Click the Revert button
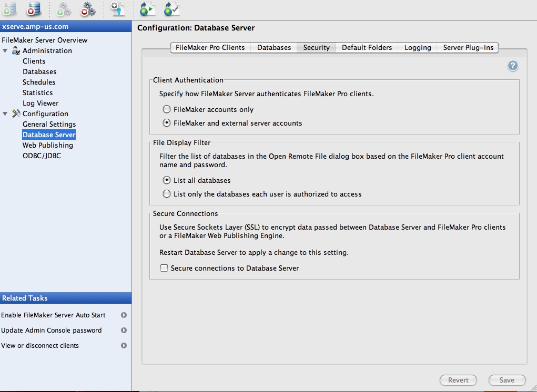 [458, 380]
